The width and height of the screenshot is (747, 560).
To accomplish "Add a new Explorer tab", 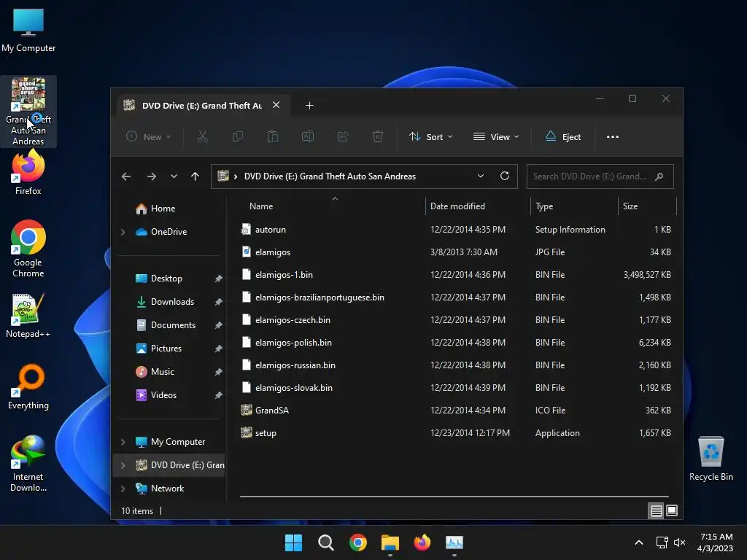I will [x=309, y=105].
